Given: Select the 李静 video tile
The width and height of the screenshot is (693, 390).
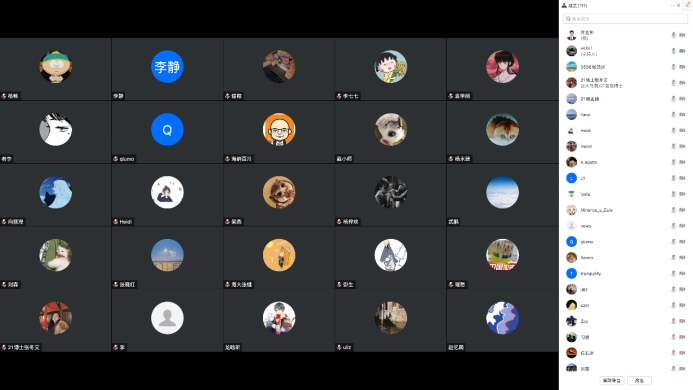Looking at the screenshot, I should point(167,69).
